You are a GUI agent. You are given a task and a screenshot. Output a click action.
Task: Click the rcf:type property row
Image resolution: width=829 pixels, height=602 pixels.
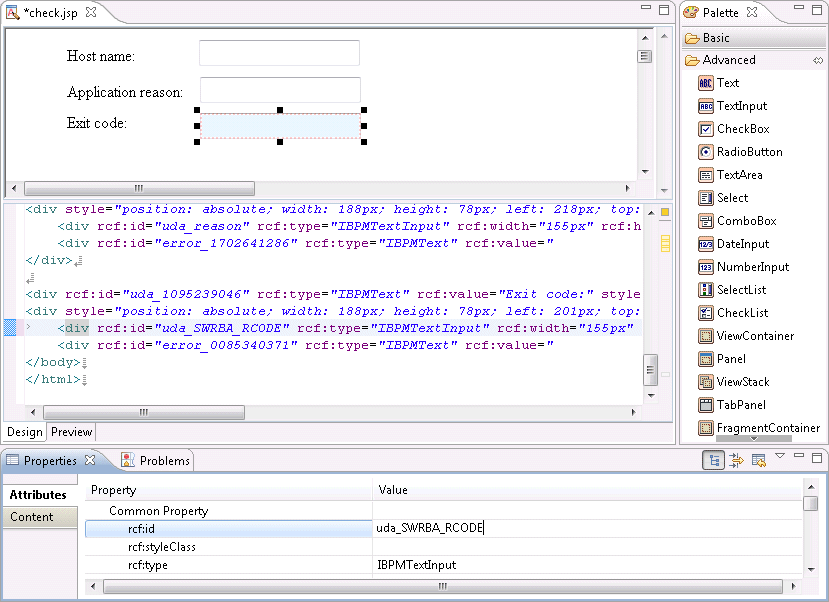click(443, 565)
